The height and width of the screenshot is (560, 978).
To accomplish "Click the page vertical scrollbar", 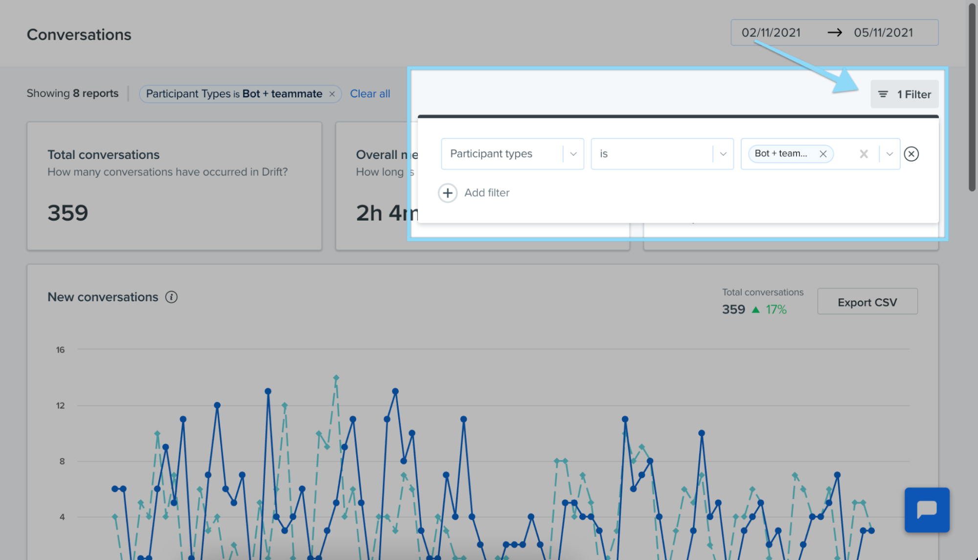I will (x=972, y=98).
